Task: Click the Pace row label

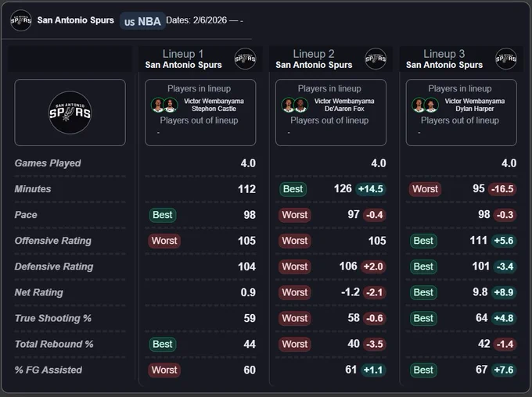Action: (26, 215)
